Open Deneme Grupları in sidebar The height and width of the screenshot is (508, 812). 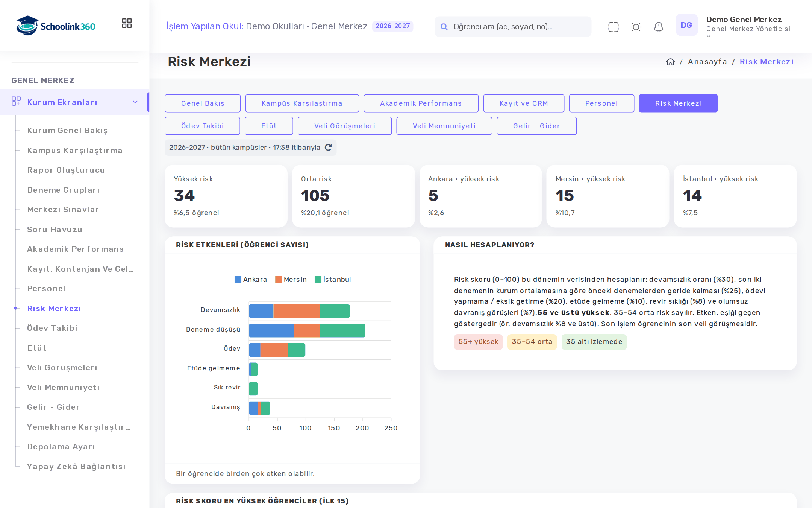64,190
